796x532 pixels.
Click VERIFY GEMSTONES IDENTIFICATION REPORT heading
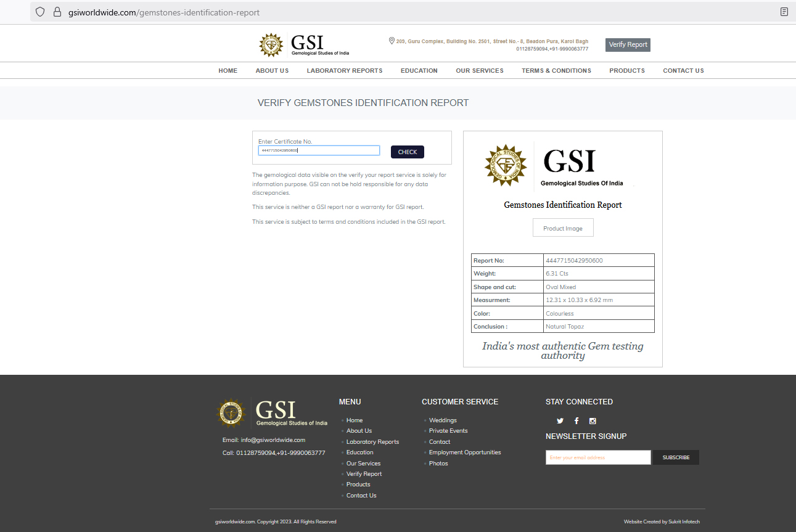(x=363, y=103)
